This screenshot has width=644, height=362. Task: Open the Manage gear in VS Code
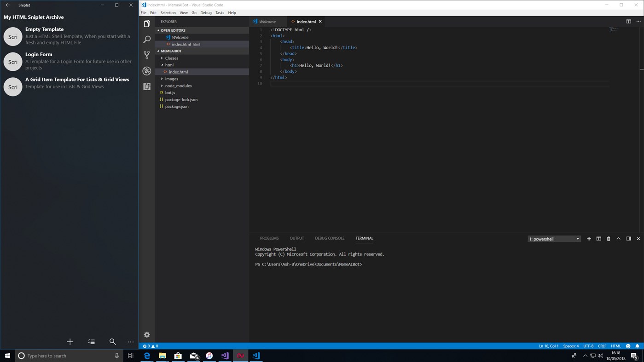coord(147,335)
